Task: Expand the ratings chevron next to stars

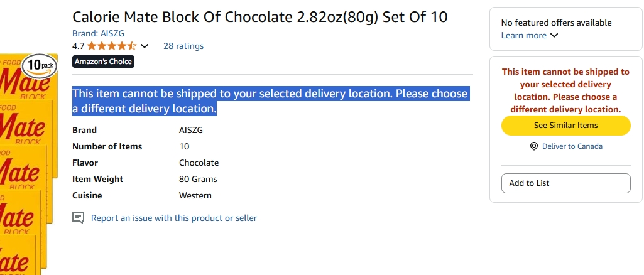Action: (145, 46)
